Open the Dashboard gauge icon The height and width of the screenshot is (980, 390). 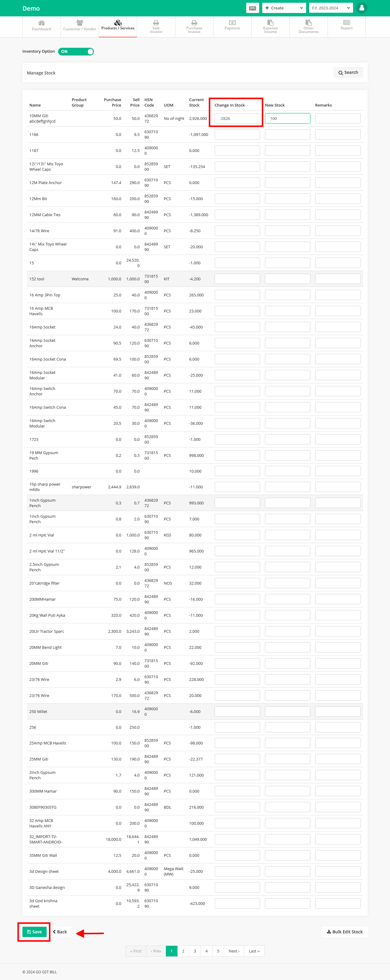[x=41, y=23]
